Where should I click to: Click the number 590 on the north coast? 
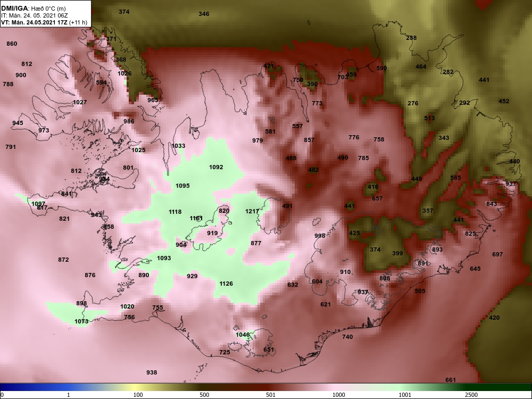(x=381, y=68)
